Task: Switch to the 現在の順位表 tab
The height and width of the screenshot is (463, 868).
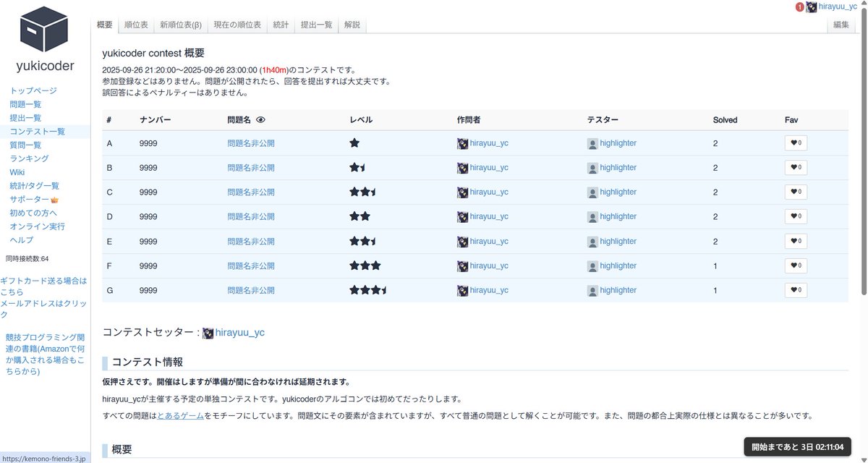Action: [237, 25]
